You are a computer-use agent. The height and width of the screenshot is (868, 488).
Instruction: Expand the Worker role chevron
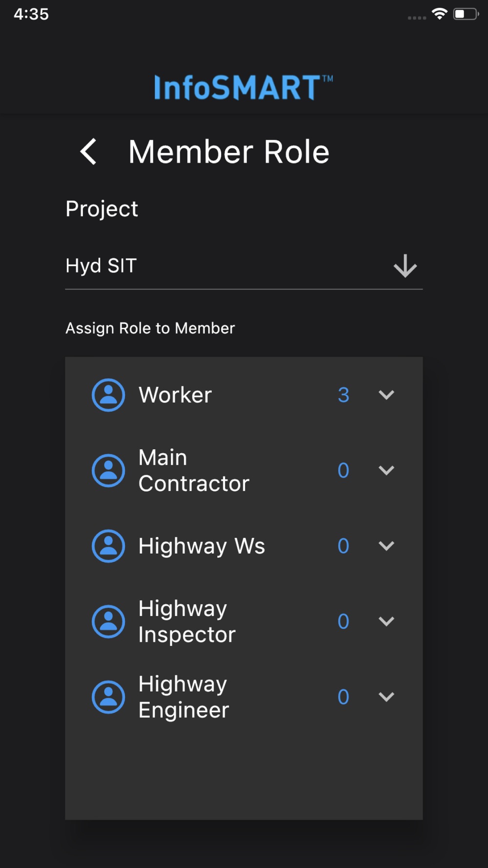pos(386,395)
